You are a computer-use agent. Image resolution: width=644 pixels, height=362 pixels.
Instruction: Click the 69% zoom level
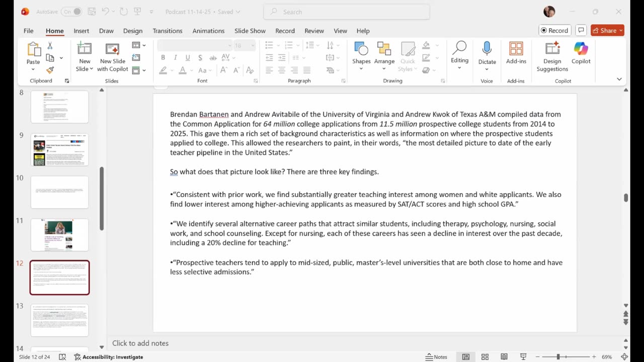click(607, 357)
